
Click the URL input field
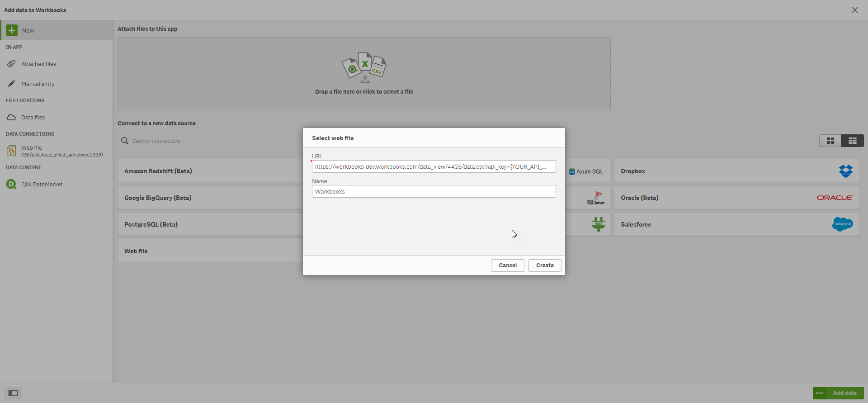tap(434, 166)
